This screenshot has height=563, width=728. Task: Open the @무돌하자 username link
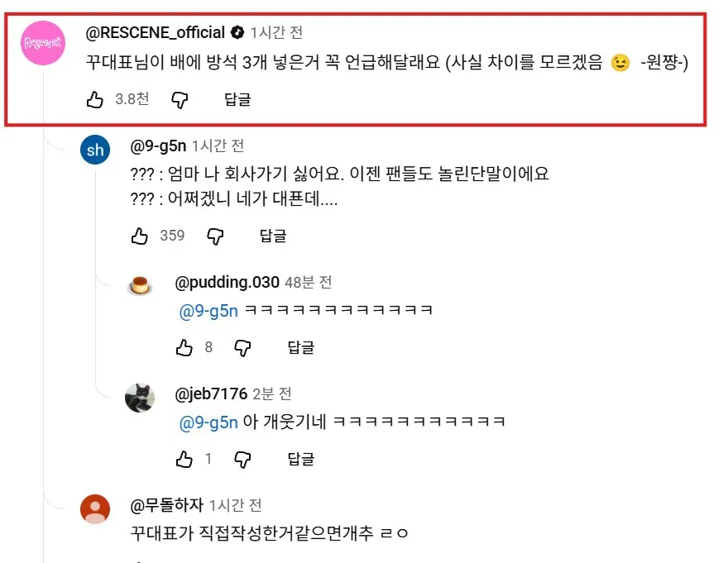[166, 505]
